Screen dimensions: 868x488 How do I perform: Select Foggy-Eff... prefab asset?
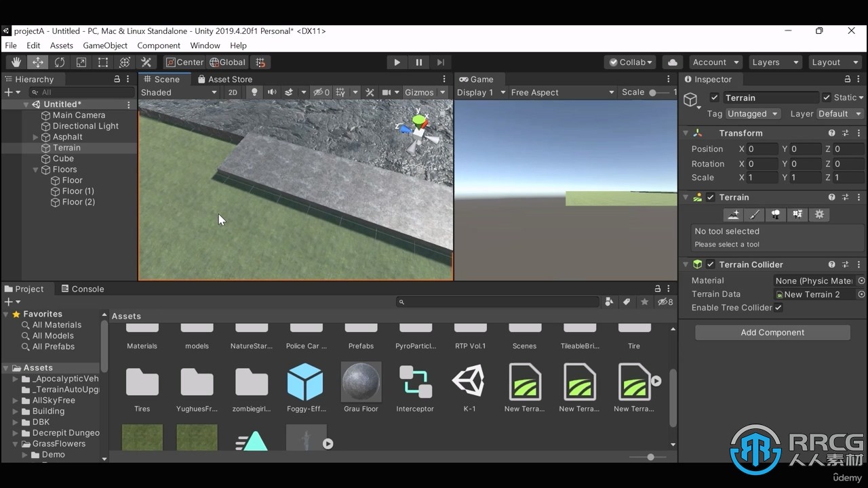coord(305,387)
